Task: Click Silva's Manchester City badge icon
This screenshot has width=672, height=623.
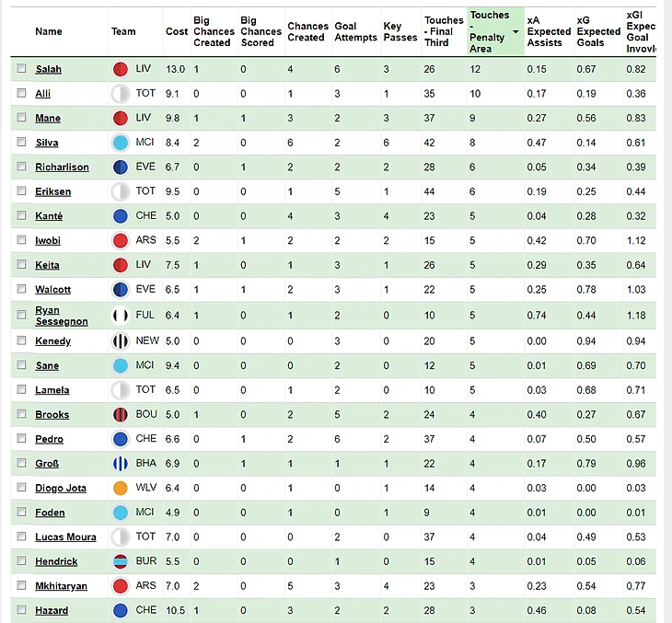Action: (120, 143)
